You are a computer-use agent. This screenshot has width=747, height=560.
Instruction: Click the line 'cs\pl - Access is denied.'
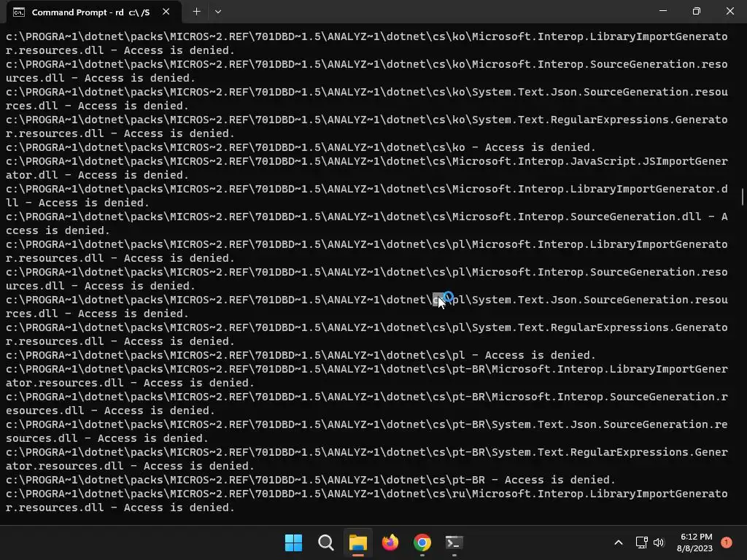(x=301, y=355)
